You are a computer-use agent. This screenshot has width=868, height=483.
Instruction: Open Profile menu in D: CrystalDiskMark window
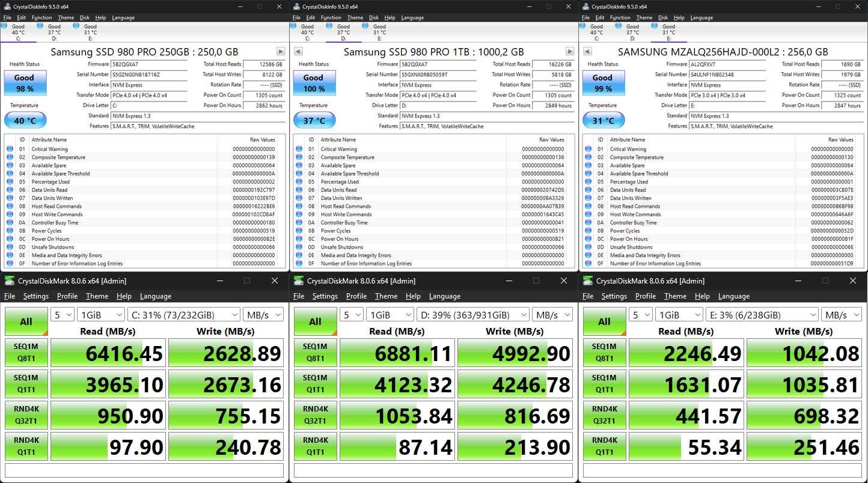(356, 296)
